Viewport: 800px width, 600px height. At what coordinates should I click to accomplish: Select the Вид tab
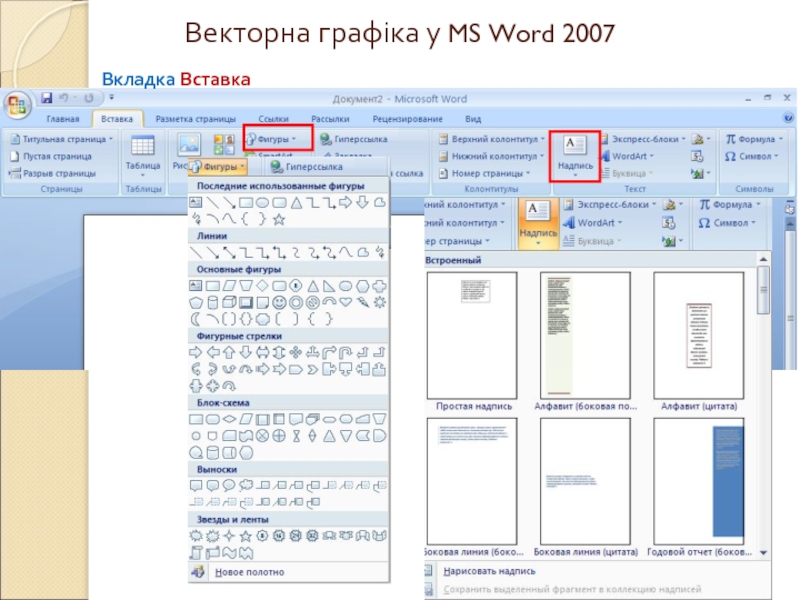pos(473,119)
